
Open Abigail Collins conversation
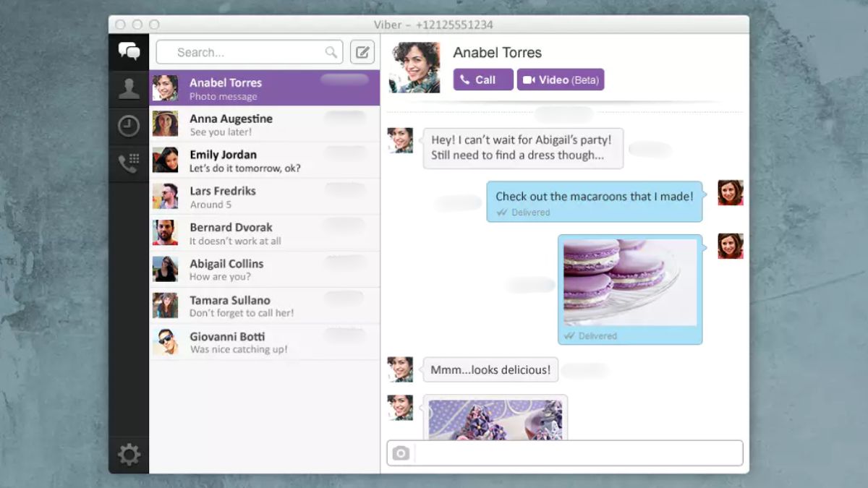coord(264,270)
